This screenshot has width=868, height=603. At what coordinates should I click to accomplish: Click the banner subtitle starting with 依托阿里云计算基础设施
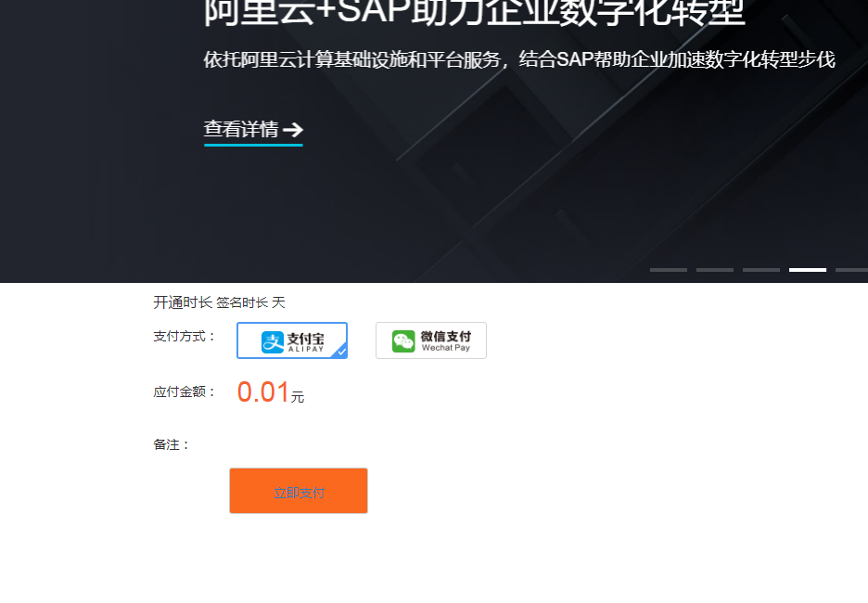click(519, 59)
